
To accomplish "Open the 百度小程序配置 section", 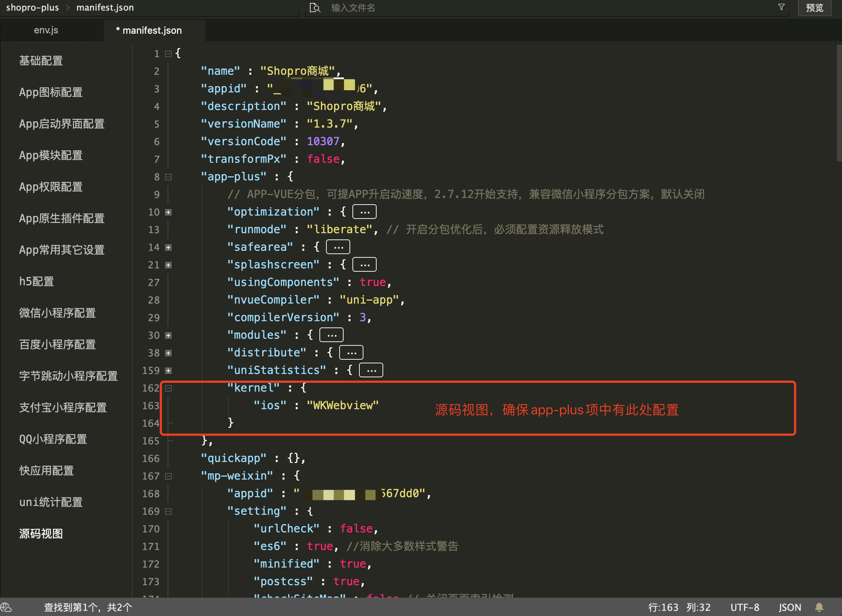I will click(x=58, y=344).
